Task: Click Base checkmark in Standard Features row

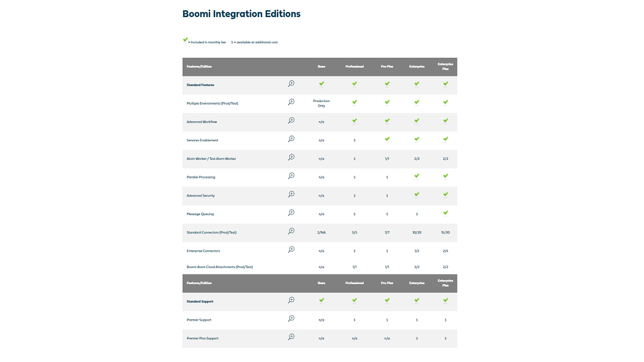Action: coord(321,84)
